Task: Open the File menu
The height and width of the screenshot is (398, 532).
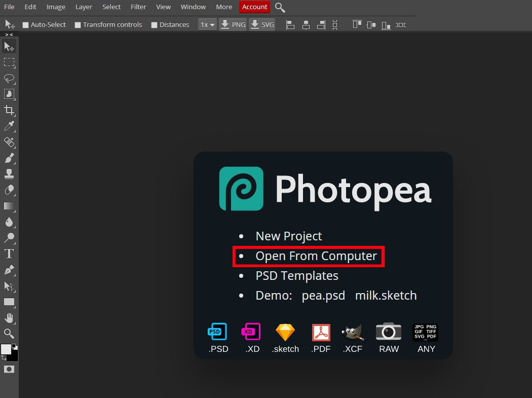Action: click(9, 7)
